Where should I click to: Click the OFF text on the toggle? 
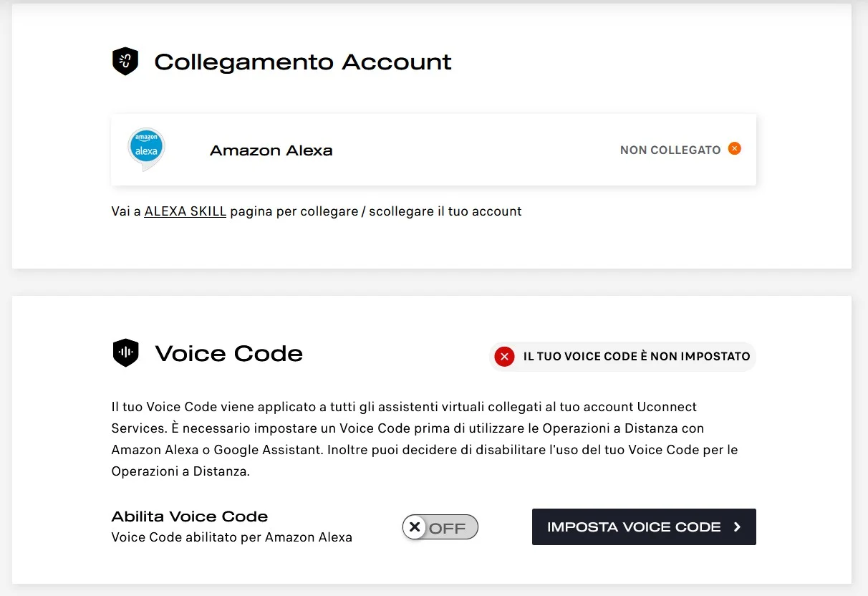pos(448,529)
